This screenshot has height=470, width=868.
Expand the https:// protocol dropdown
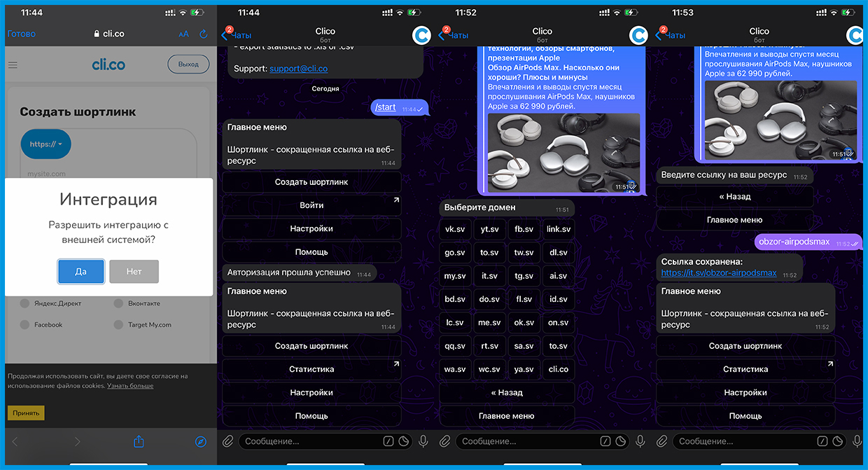point(46,144)
